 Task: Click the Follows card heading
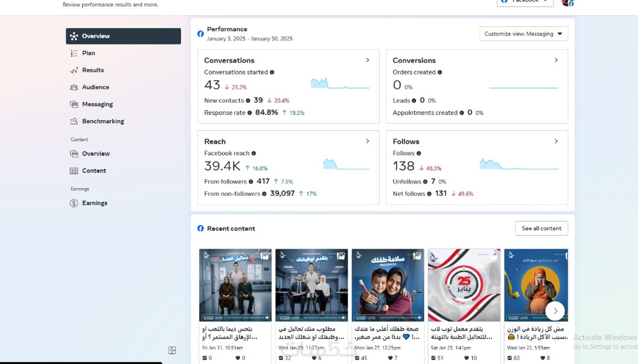tap(406, 141)
